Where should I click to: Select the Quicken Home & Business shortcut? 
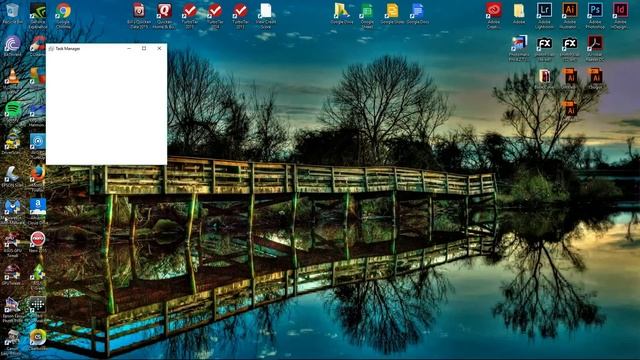coord(164,11)
